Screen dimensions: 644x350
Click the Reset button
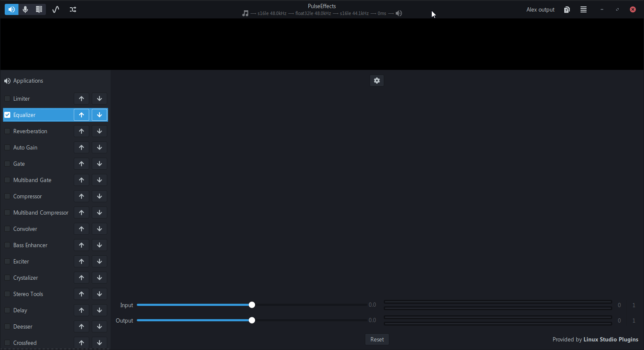377,339
